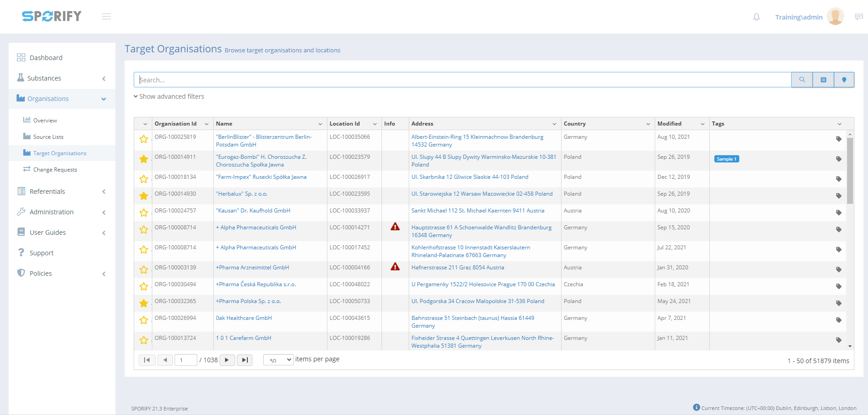Toggle favorite star for Oak Healthcare GmbH
Image resolution: width=868 pixels, height=415 pixels.
tap(144, 320)
